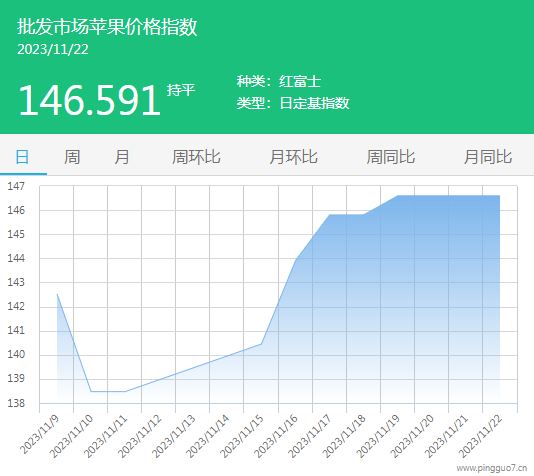Switch to the 周环比 tab
The height and width of the screenshot is (476, 534).
point(196,157)
